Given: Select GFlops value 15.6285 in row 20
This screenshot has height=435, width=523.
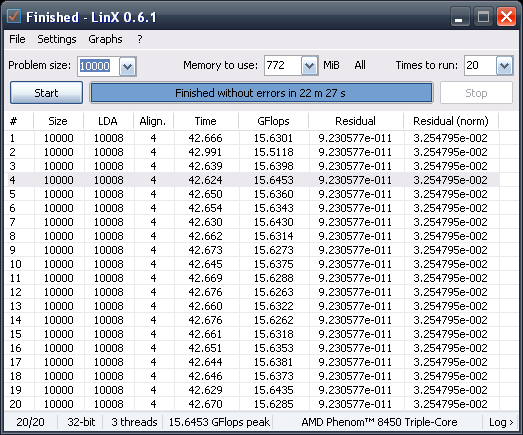Looking at the screenshot, I should tap(274, 404).
